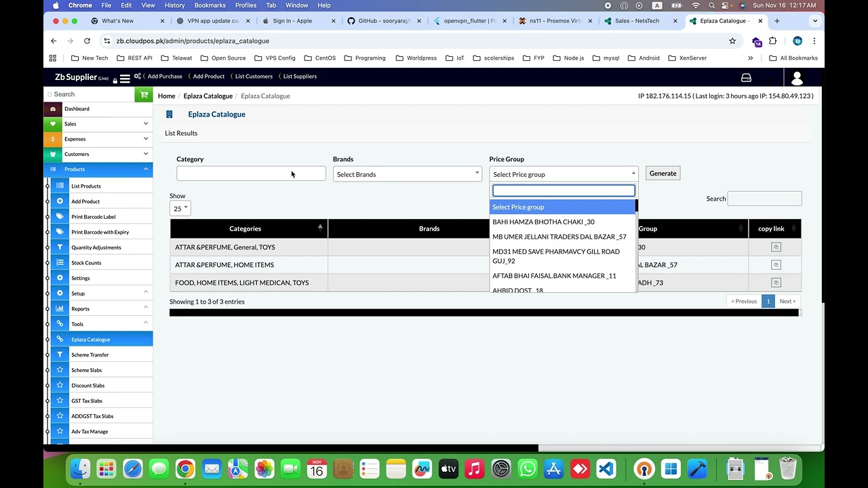
Task: Go to Next page of results
Action: point(787,301)
